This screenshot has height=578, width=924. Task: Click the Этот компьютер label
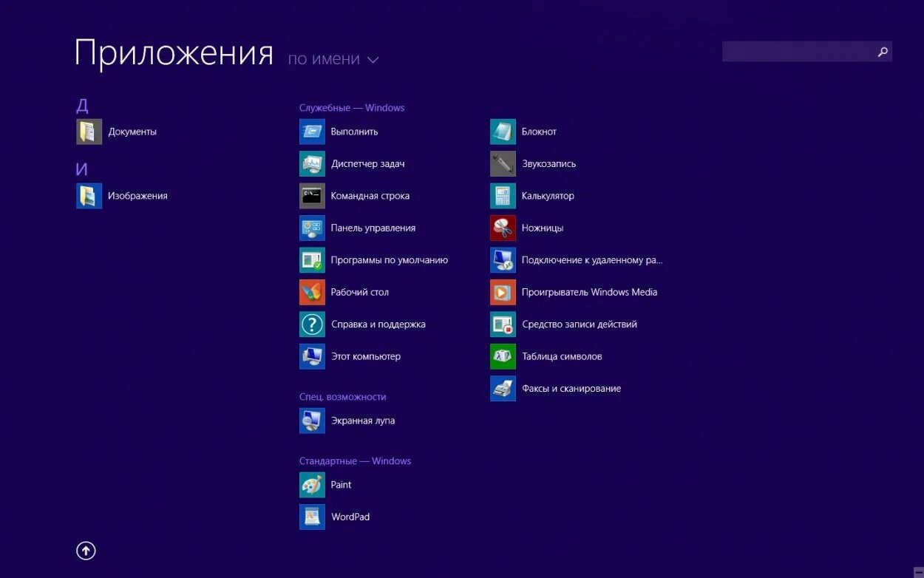pos(366,356)
